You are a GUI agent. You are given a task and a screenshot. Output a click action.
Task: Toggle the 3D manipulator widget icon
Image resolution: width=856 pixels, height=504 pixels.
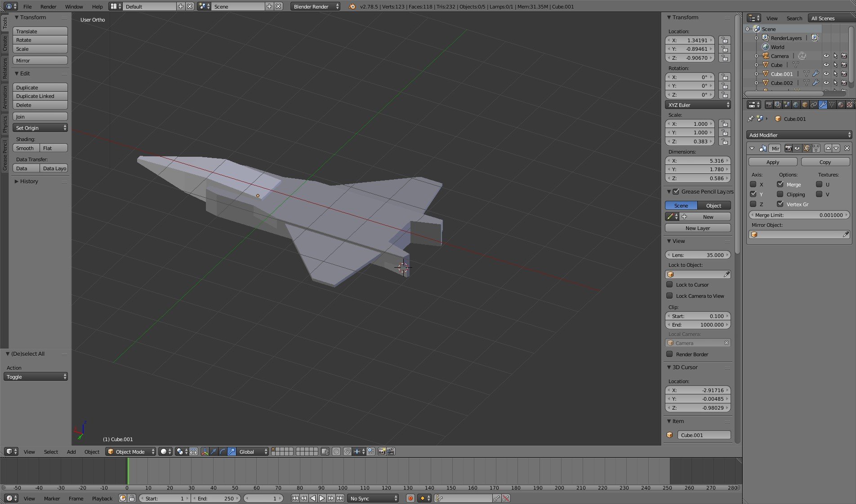point(205,451)
